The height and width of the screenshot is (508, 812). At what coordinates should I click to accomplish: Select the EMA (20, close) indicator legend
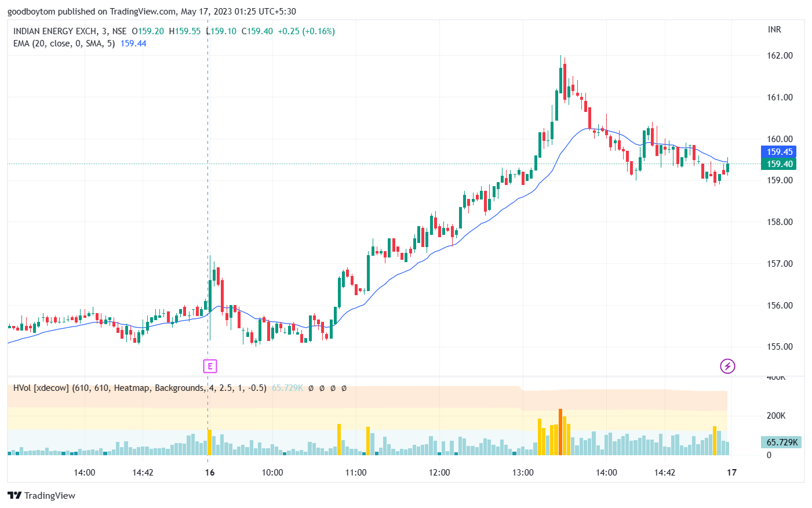coord(64,43)
